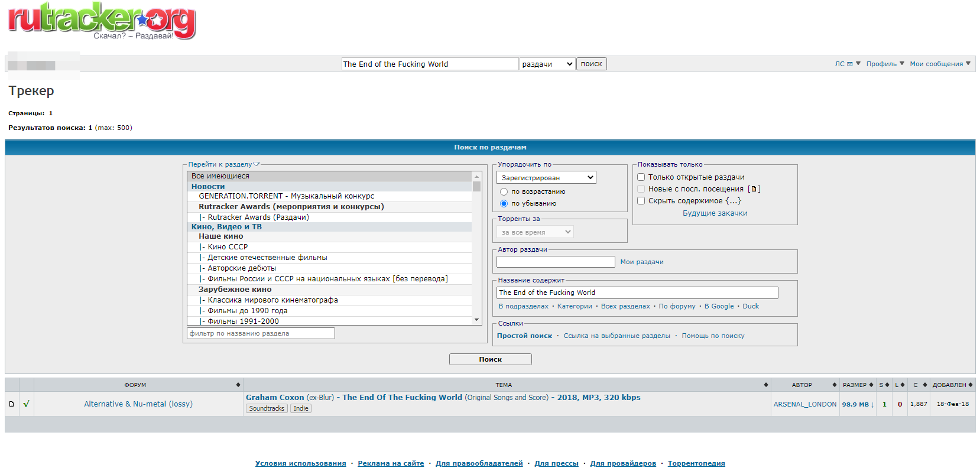Select по убыванию sort order
Image resolution: width=980 pixels, height=468 pixels.
point(504,204)
